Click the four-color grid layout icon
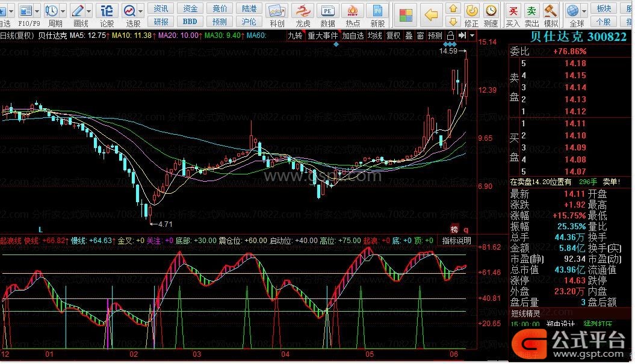635x364 pixels. point(406,15)
